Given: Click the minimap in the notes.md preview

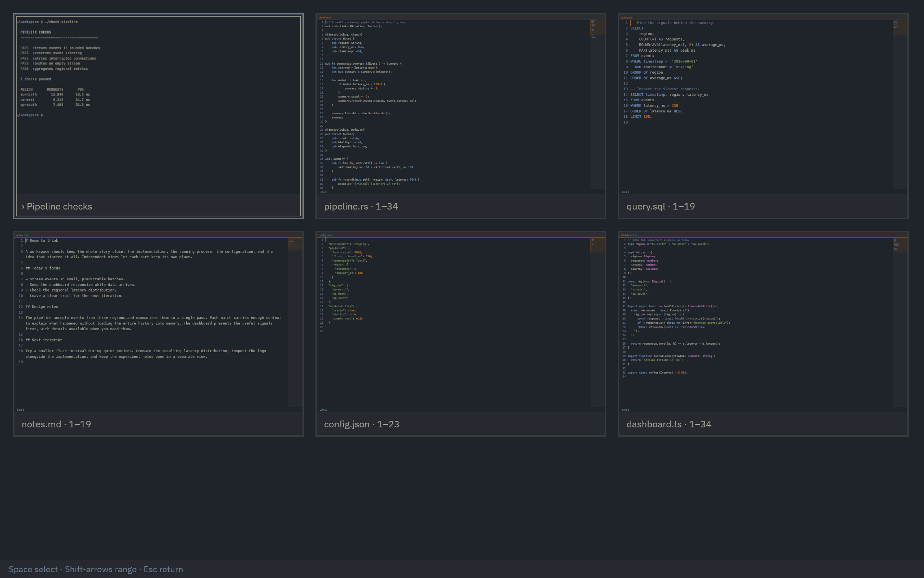Looking at the screenshot, I should 295,322.
